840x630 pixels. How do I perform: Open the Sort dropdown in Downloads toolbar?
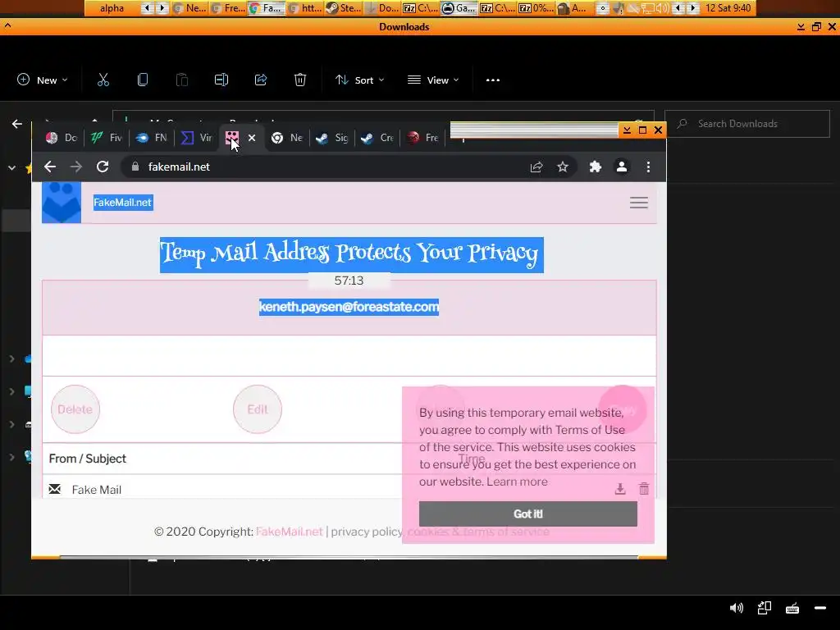pyautogui.click(x=359, y=80)
